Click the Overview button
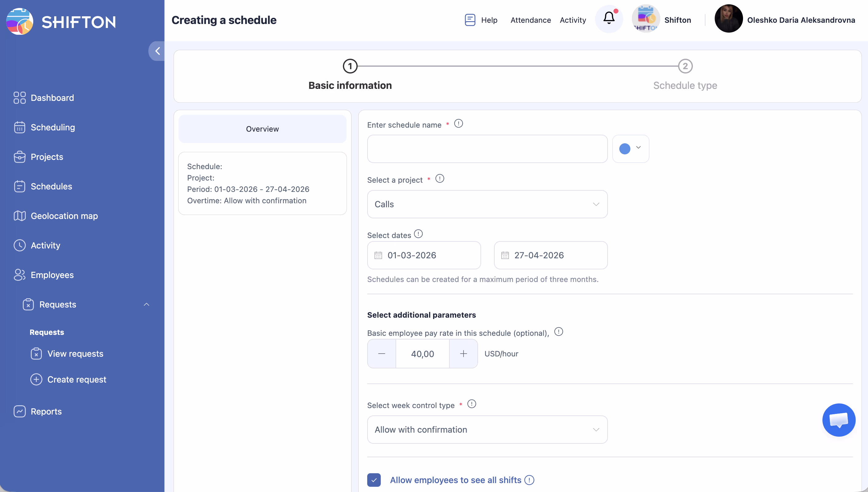Image resolution: width=868 pixels, height=492 pixels. [262, 129]
